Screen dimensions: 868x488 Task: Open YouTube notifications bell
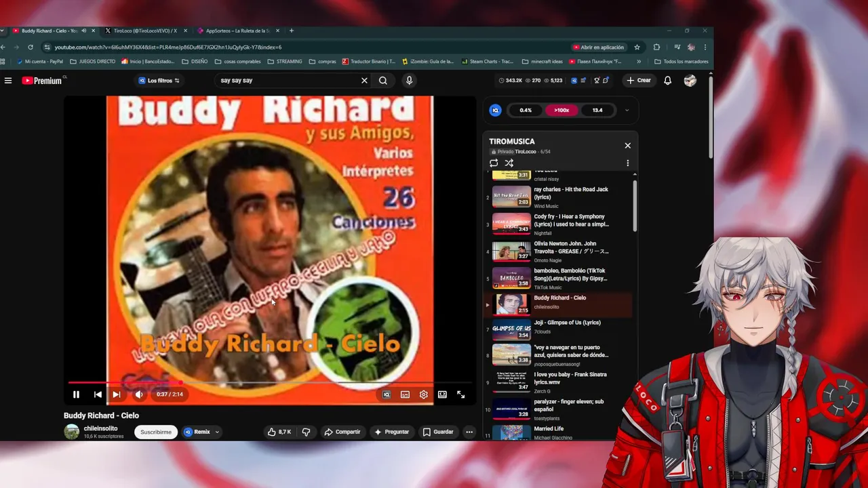point(667,81)
